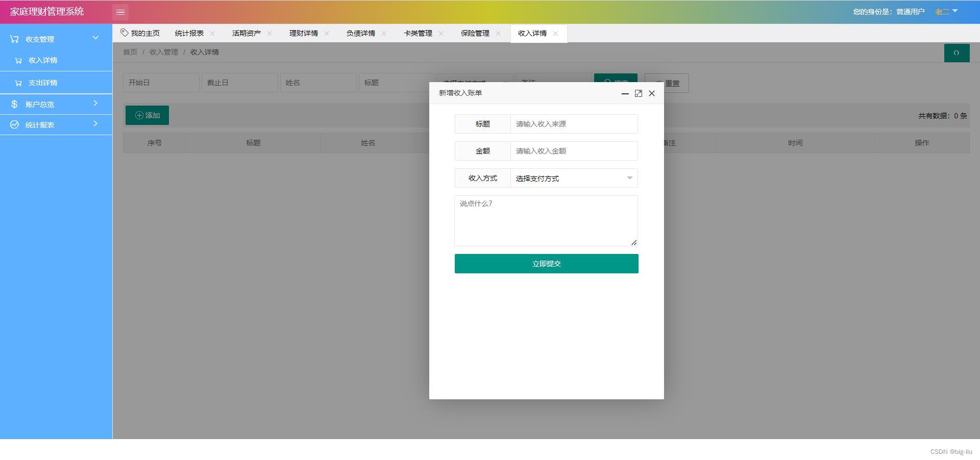Click the 姓名 search field
Image resolution: width=980 pixels, height=460 pixels.
click(318, 83)
